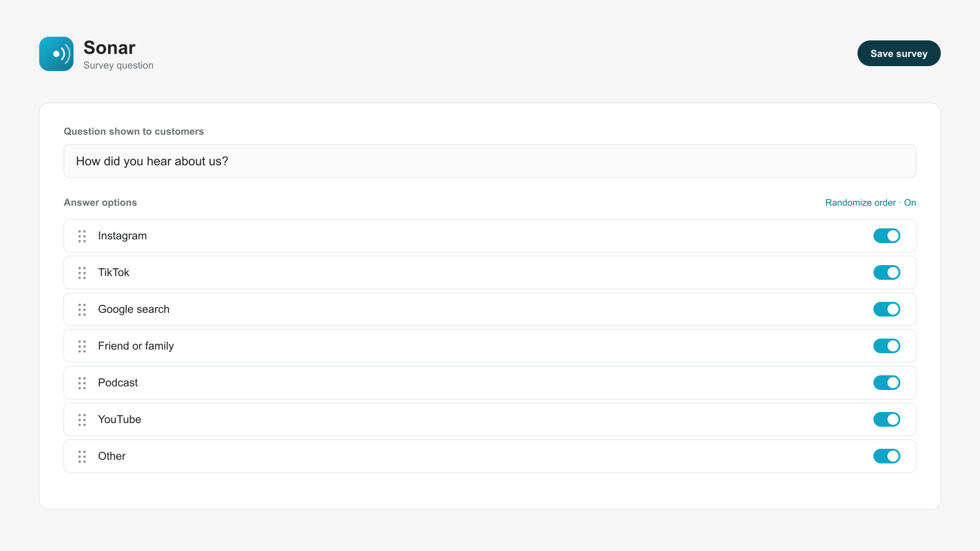Select the Google search drag handle
This screenshot has height=551, width=980.
point(82,310)
